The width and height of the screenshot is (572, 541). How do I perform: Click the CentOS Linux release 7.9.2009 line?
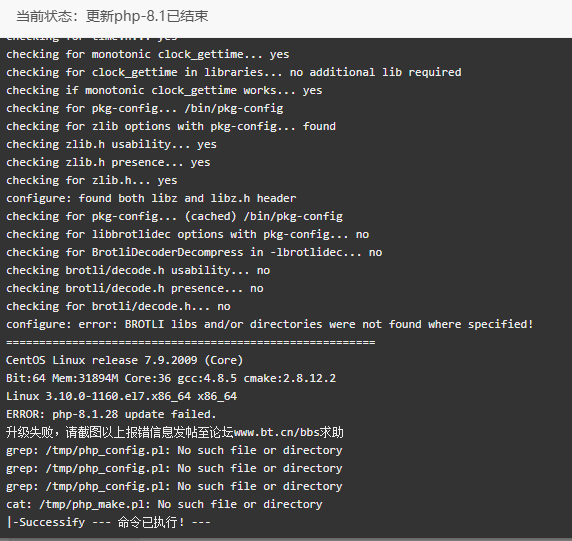(124, 360)
